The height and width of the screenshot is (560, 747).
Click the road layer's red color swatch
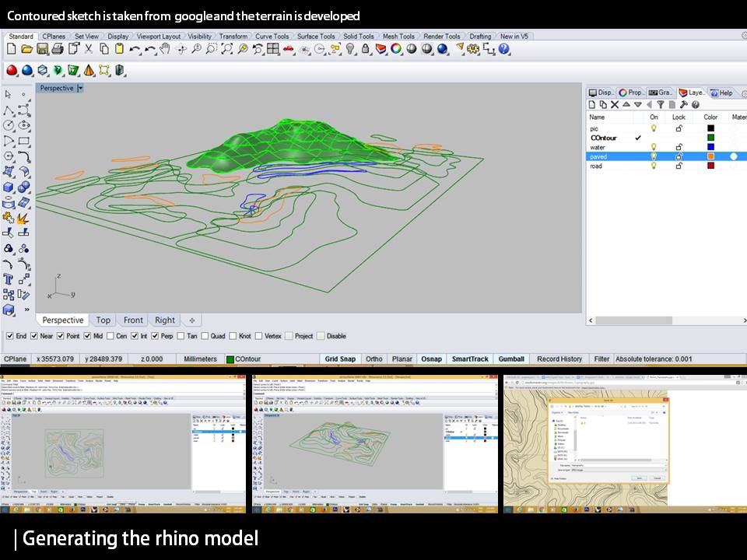710,166
